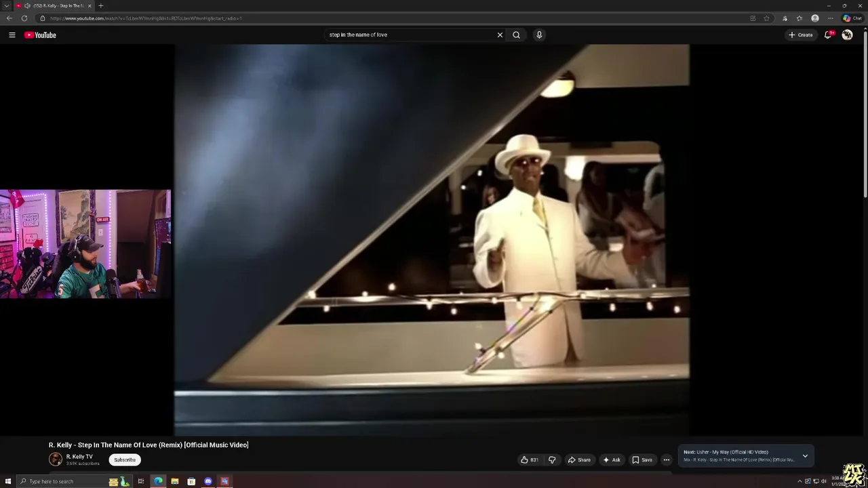The height and width of the screenshot is (488, 868).
Task: Select next video Usher - My Way
Action: [732, 452]
